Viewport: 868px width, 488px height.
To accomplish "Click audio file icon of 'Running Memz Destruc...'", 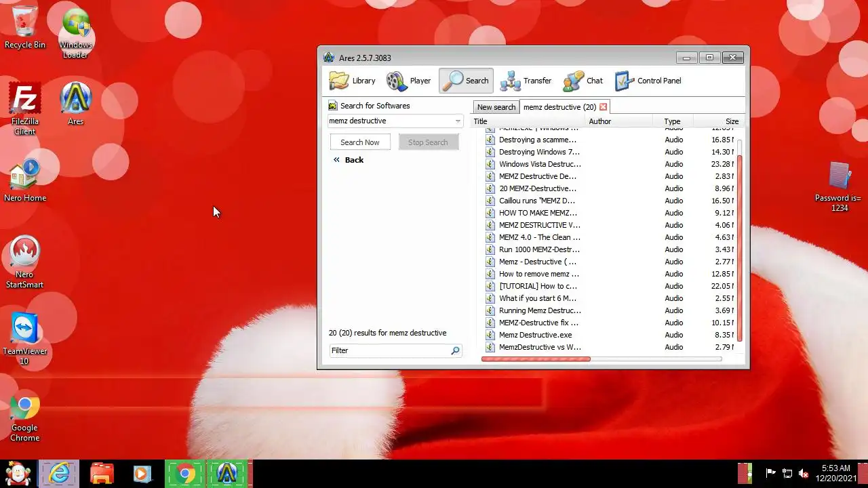I will click(490, 310).
